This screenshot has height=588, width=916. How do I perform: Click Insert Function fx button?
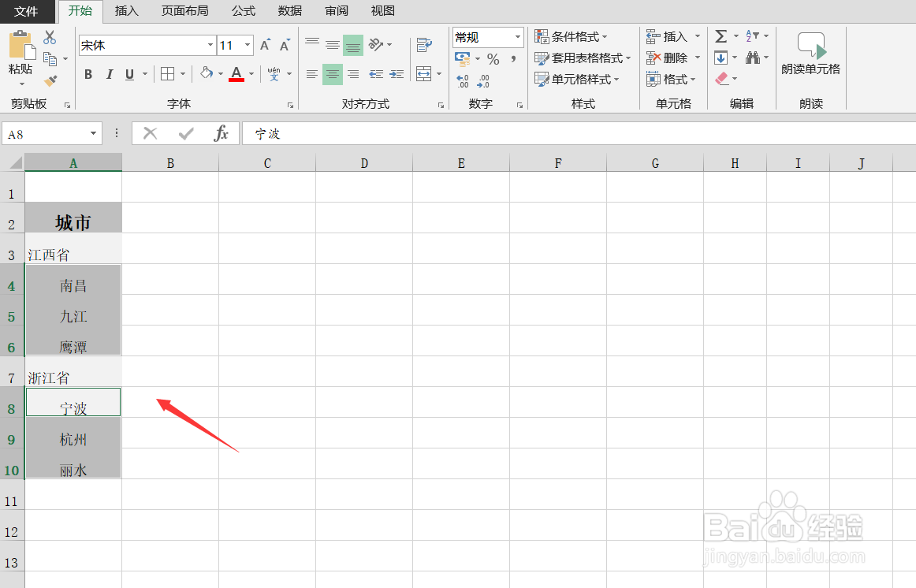pos(222,134)
